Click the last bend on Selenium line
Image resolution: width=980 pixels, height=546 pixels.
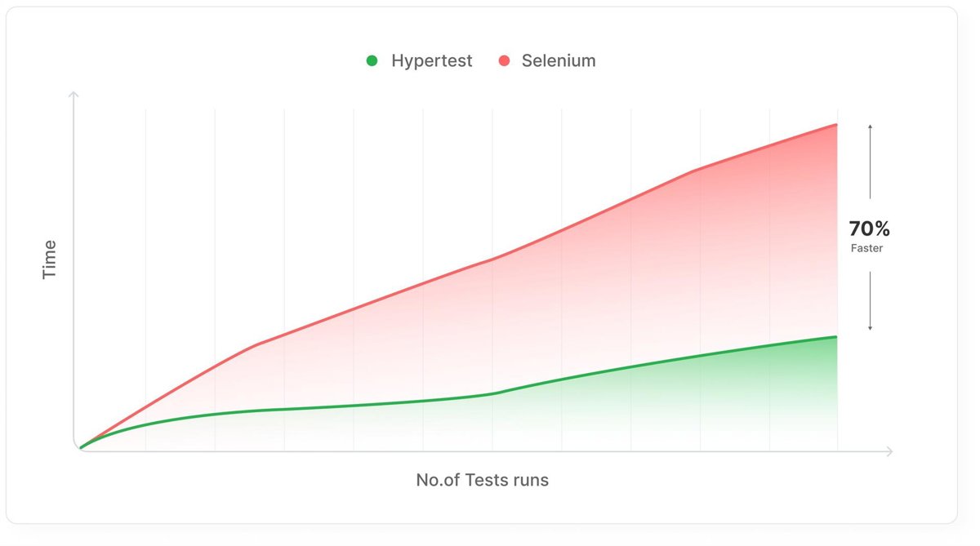[695, 171]
